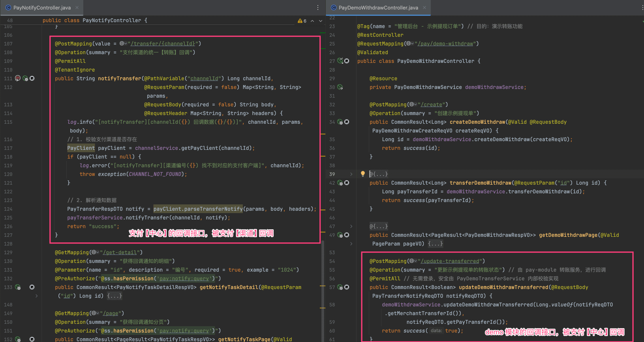Image resolution: width=644 pixels, height=342 pixels.
Task: Click the breakpoint icon on line 111
Action: point(18,78)
